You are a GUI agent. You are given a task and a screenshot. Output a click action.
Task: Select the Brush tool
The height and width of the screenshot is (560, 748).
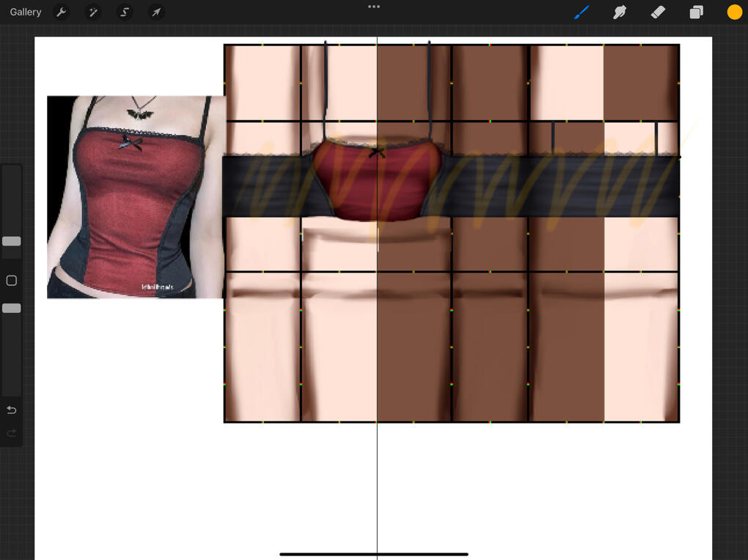[x=582, y=12]
